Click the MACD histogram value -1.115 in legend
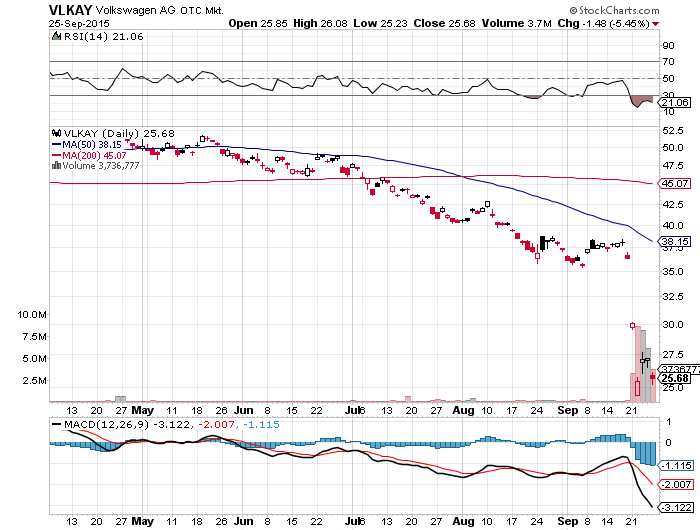Image resolution: width=700 pixels, height=530 pixels. 262,424
